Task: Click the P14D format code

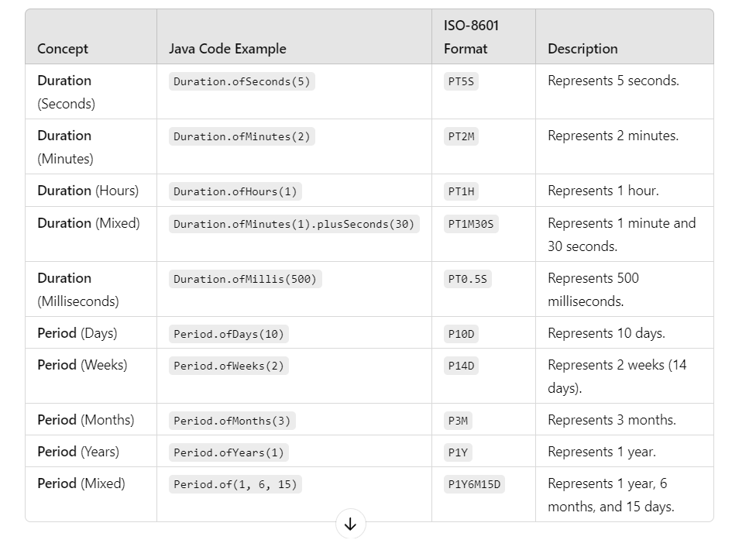Action: point(461,366)
